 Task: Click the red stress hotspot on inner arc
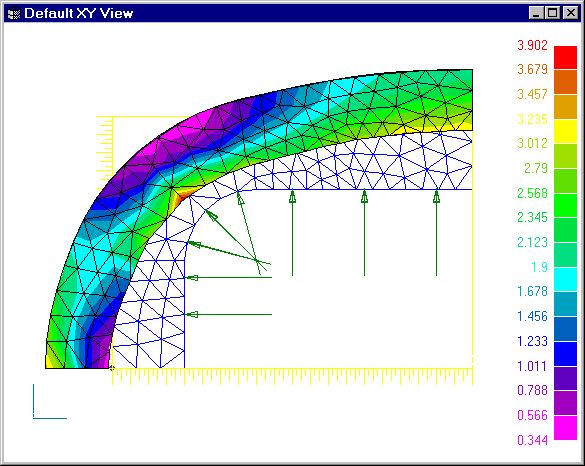180,198
